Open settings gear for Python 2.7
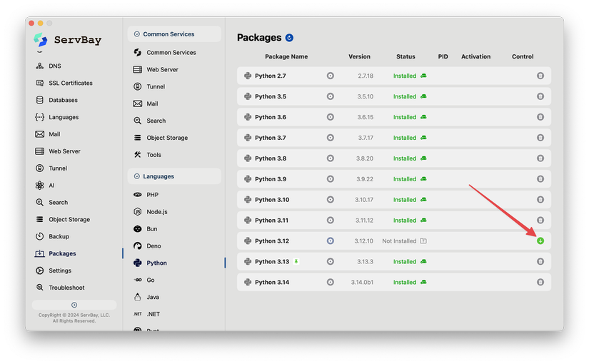This screenshot has height=364, width=589. (330, 76)
